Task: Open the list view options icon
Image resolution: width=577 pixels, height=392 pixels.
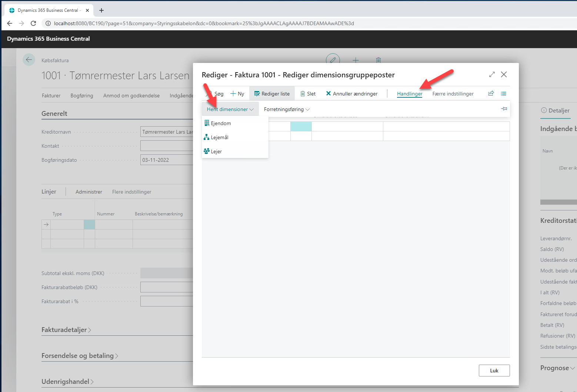Action: (x=504, y=93)
